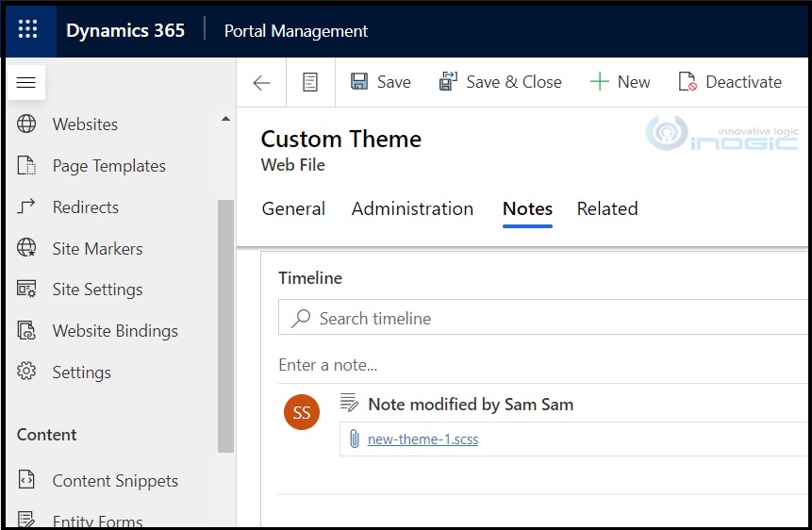This screenshot has height=530, width=812.
Task: Switch to the Administration tab
Action: (x=412, y=208)
